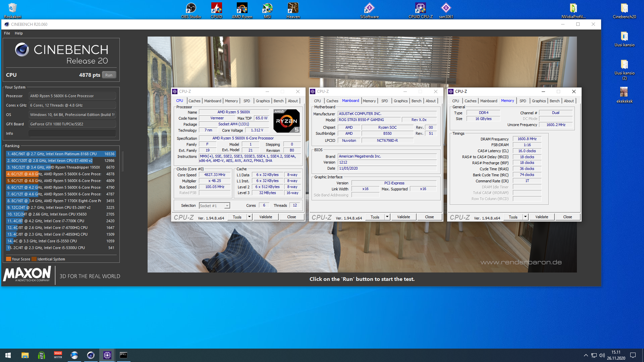
Task: Click Validate in right CPU-Z window
Action: [x=542, y=217]
